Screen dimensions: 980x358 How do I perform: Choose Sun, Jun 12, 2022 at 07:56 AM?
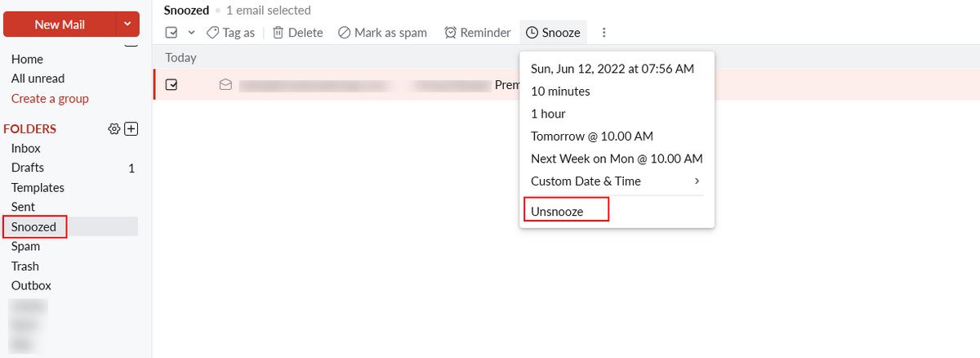(x=612, y=69)
